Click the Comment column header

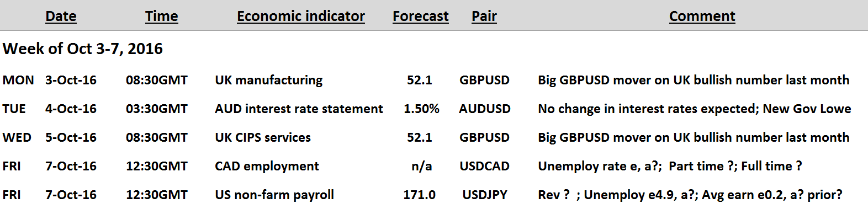[x=702, y=17]
